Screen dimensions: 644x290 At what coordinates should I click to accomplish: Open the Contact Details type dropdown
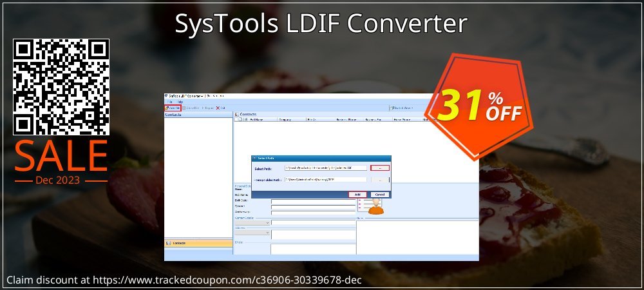(252, 222)
